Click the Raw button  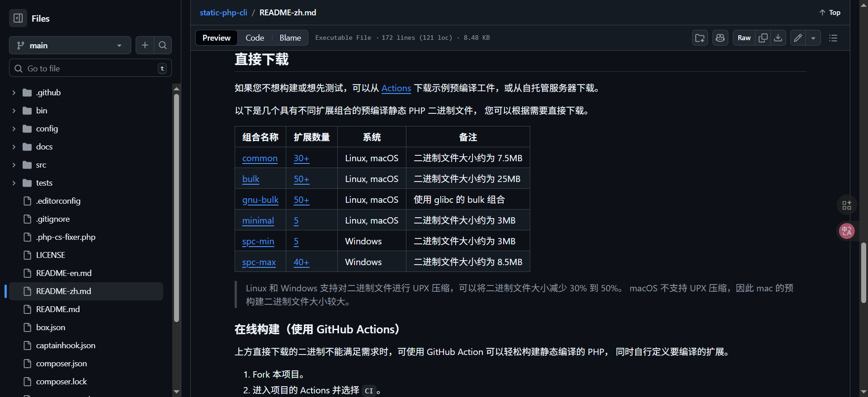pos(744,38)
